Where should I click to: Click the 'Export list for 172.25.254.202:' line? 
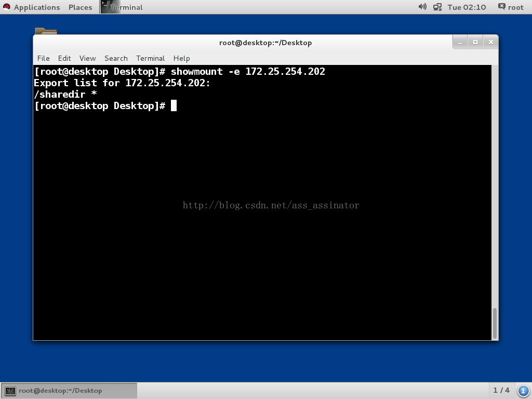click(122, 83)
